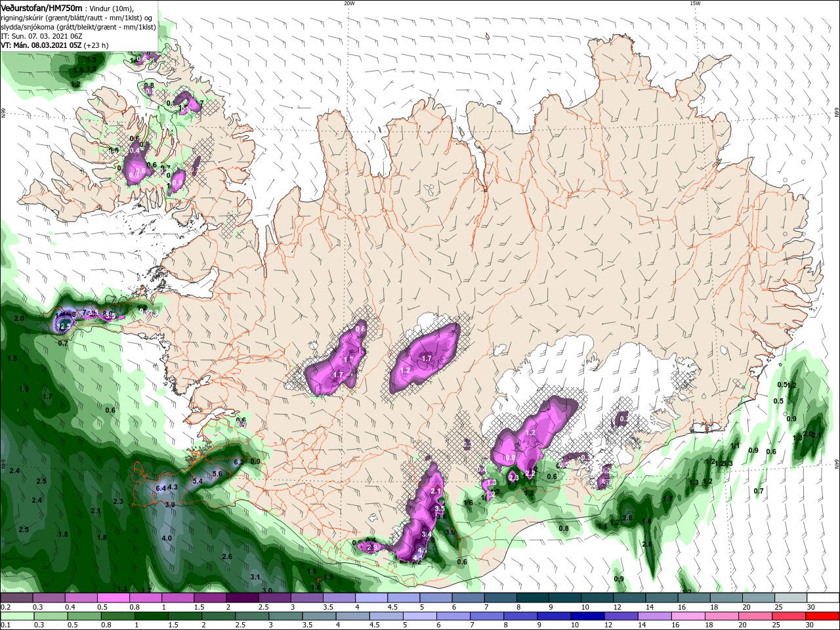Click the 12.5 precipitation value on the map
Image resolution: width=840 pixels, height=630 pixels.
(64, 326)
